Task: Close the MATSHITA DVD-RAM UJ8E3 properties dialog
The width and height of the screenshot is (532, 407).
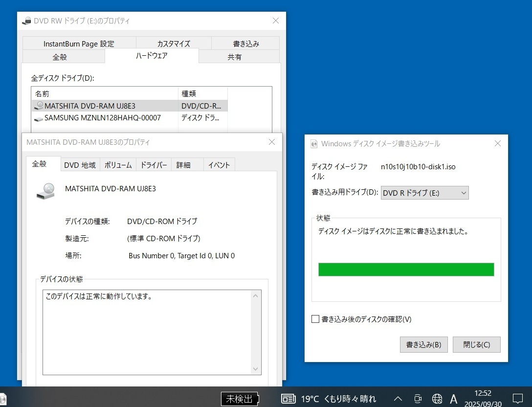Action: coord(272,142)
